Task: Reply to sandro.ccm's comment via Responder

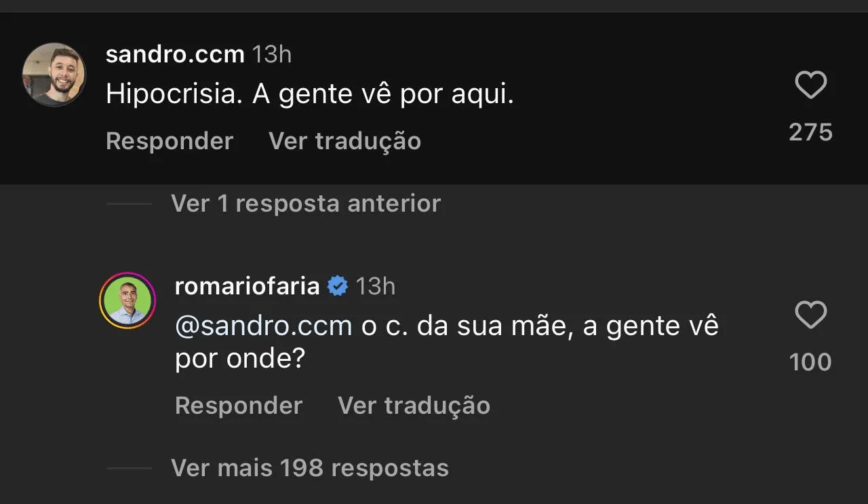Action: [170, 141]
